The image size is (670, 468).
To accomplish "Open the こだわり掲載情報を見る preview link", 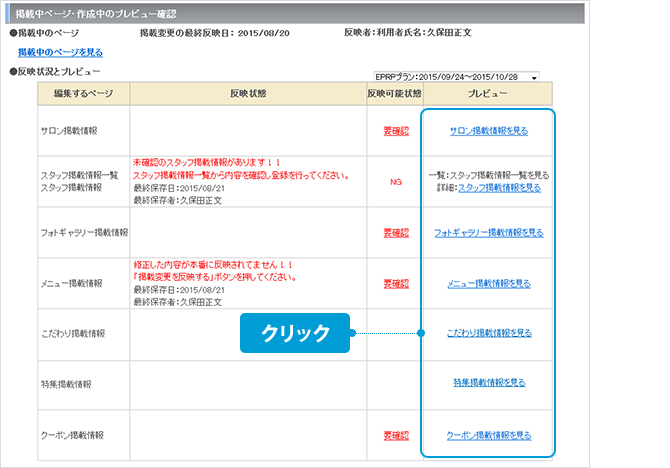I will (488, 333).
